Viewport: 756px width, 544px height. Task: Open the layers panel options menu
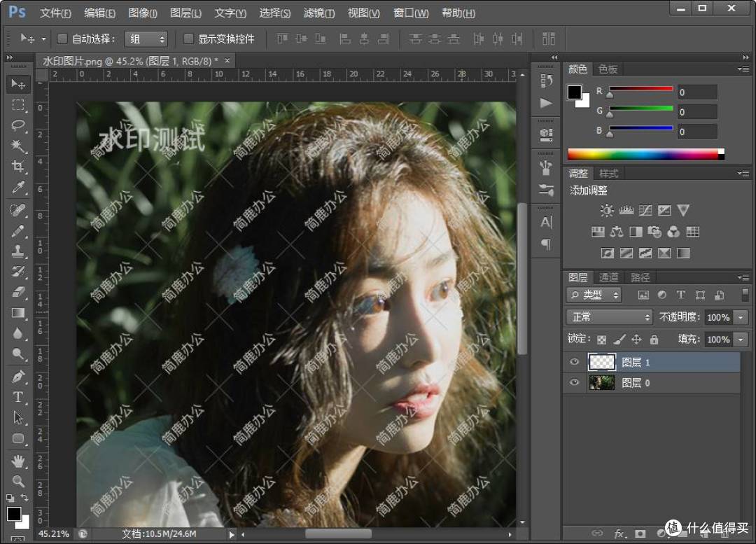(743, 277)
